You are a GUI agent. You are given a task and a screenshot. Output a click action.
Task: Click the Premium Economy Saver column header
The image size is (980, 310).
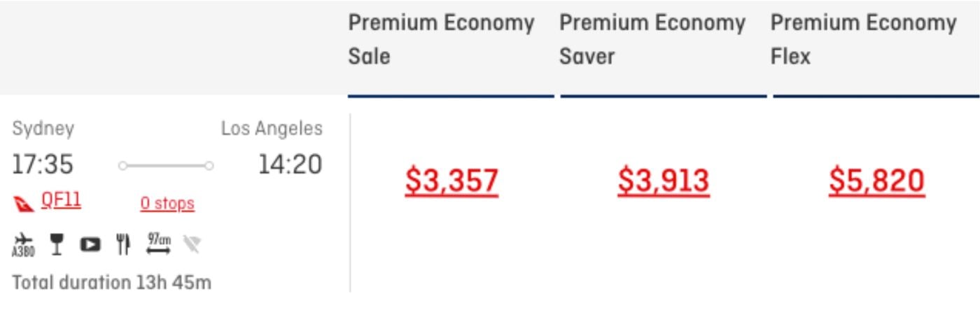pos(652,39)
